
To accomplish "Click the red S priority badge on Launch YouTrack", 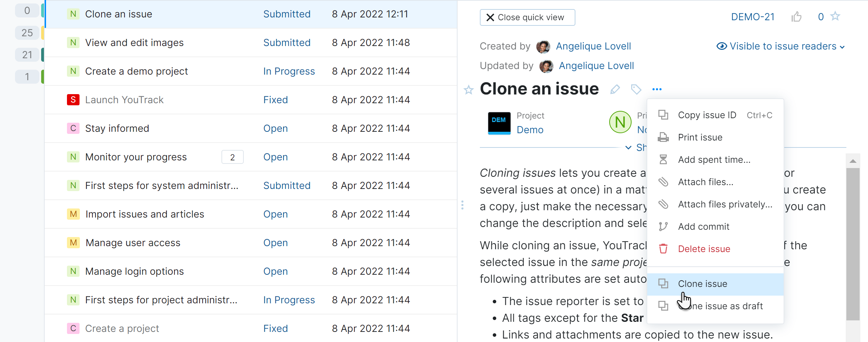I will tap(73, 100).
